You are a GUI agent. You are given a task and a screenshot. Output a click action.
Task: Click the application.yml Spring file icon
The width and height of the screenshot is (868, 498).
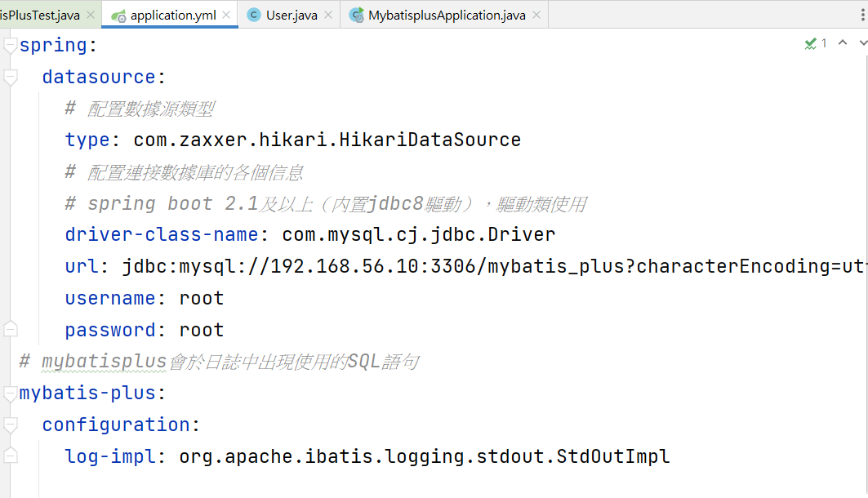(118, 16)
